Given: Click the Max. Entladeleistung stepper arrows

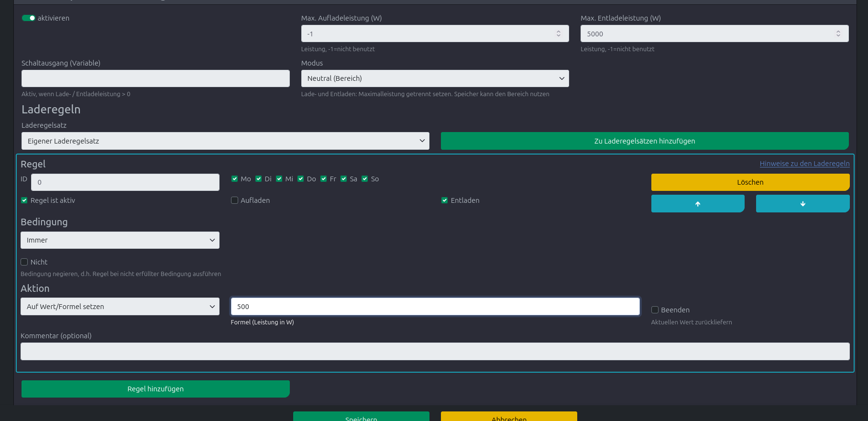Looking at the screenshot, I should pos(838,33).
